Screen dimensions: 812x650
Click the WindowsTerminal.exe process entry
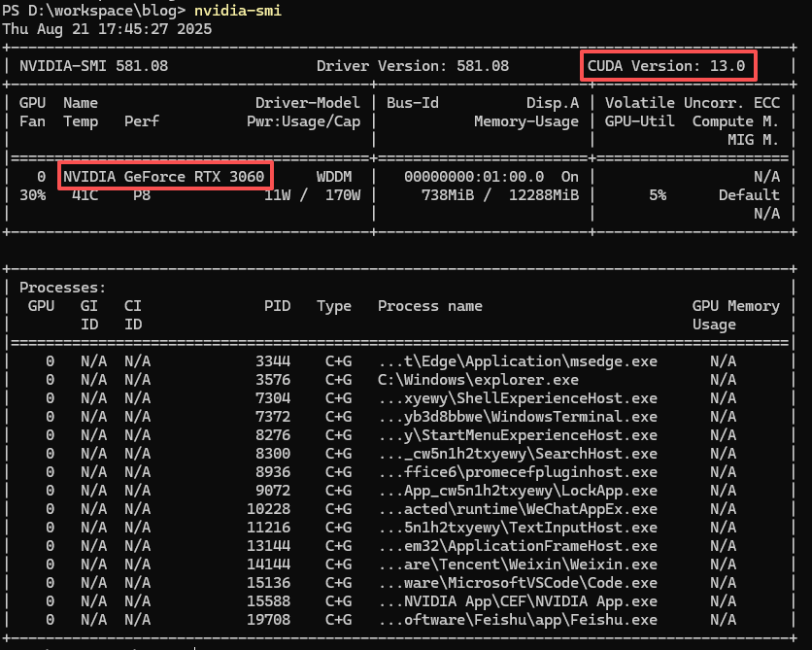517,417
